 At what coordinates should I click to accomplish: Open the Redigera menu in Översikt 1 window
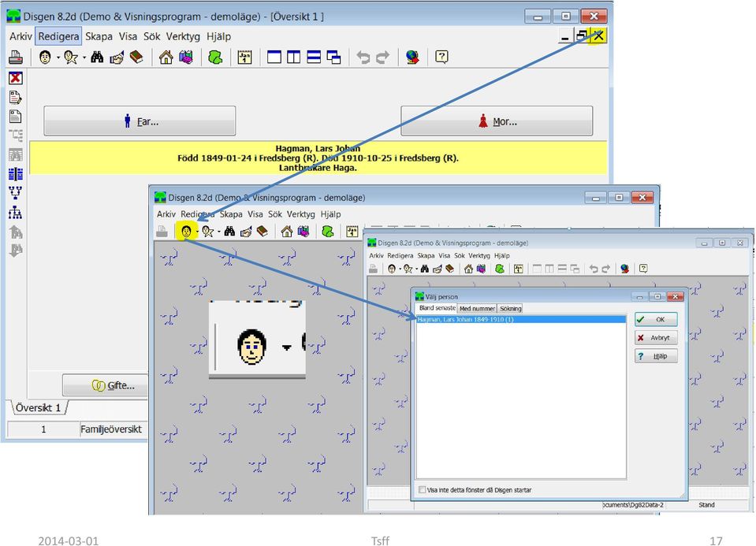pos(58,36)
